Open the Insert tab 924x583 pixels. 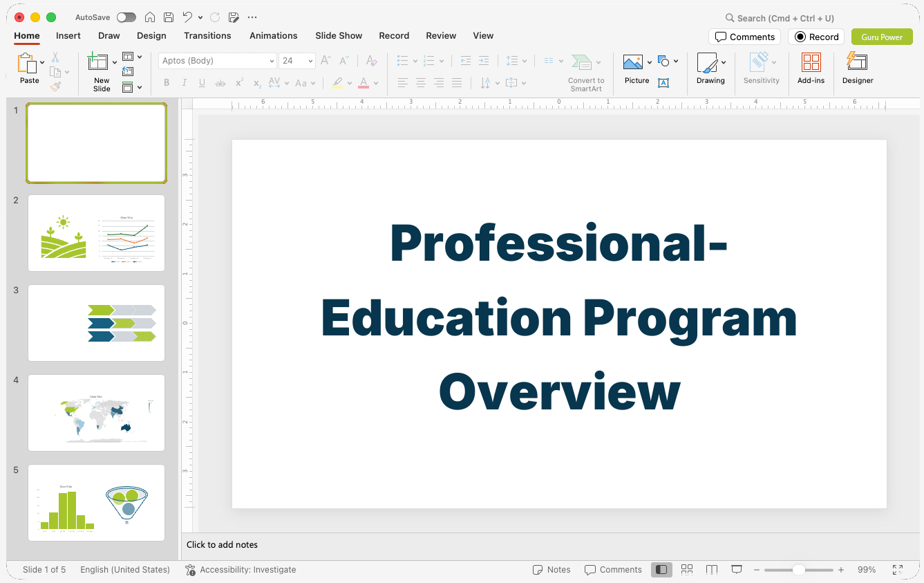coord(68,35)
